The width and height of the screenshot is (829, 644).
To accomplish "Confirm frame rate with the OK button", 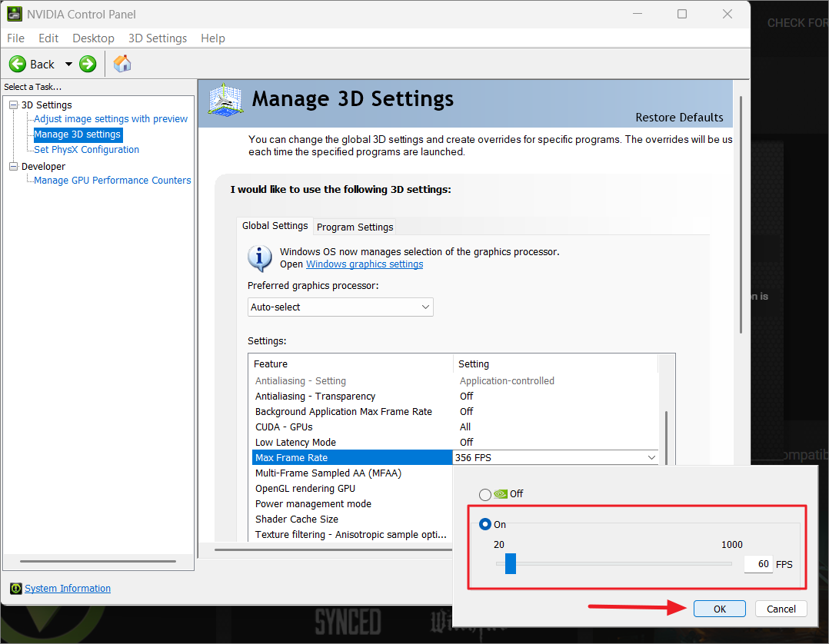I will coord(719,608).
